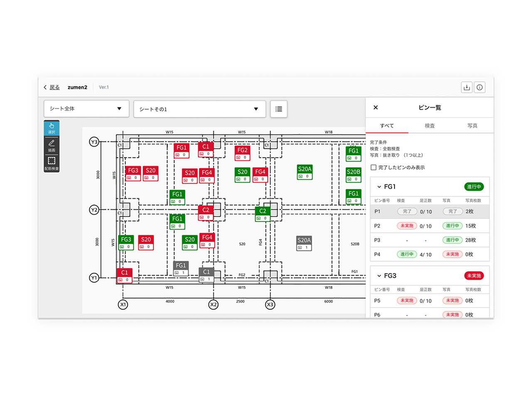Viewport: 532px width, 399px height.
Task: Click the gray S20A pin on the drawing
Action: (x=304, y=243)
